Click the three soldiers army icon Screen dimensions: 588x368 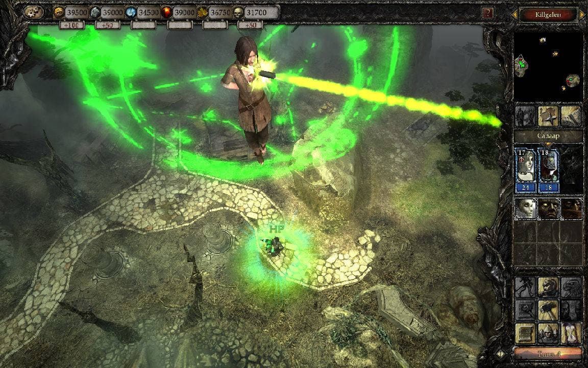[x=548, y=333]
